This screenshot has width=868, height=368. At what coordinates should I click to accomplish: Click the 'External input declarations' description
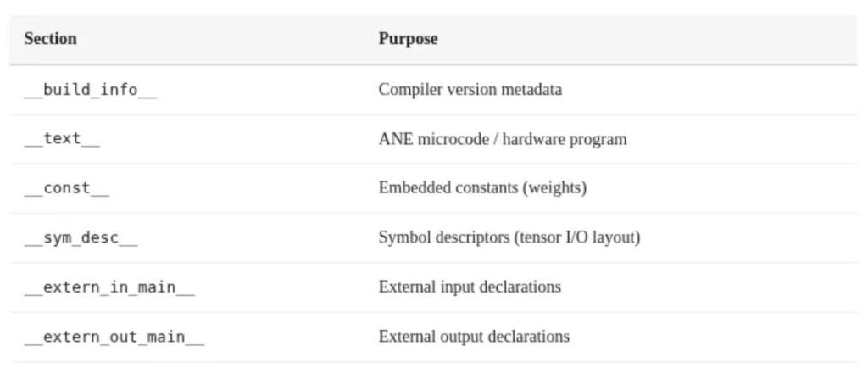(x=470, y=287)
